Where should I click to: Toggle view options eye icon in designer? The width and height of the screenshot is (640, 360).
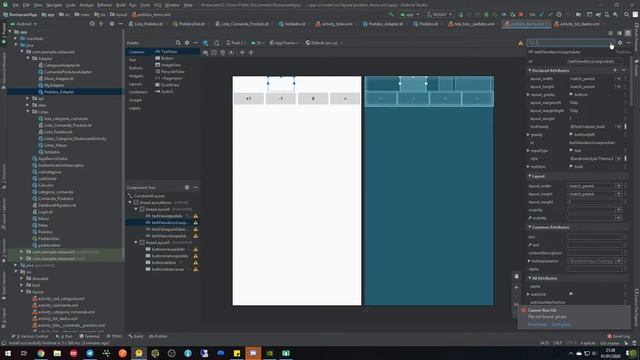205,53
